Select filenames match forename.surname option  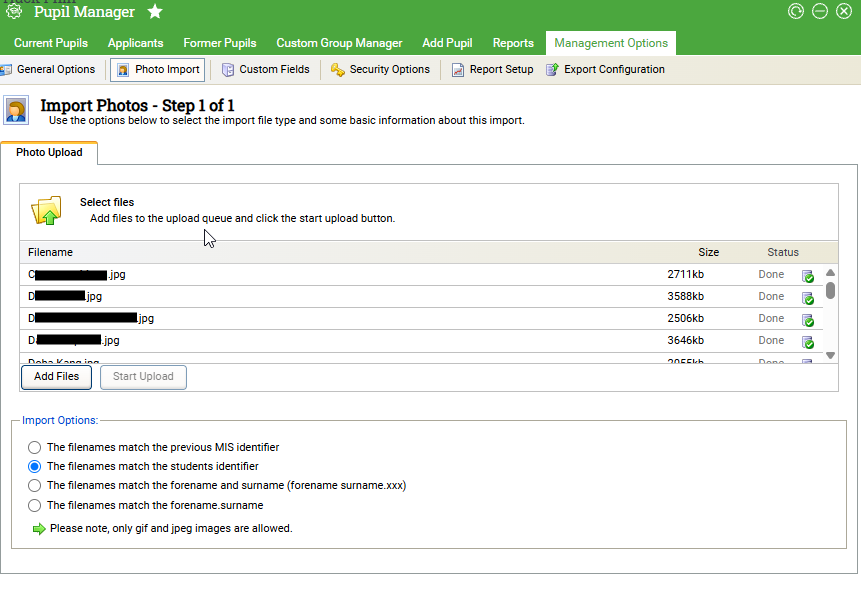click(35, 505)
